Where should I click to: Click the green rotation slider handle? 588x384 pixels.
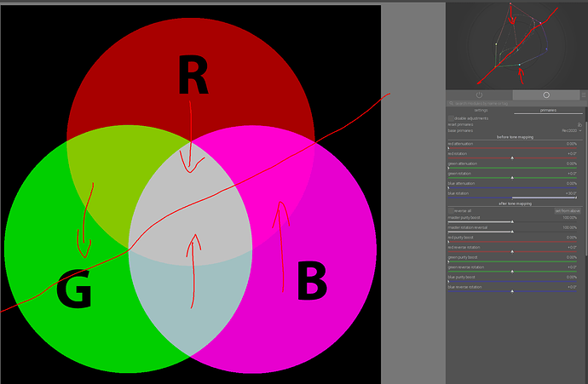pyautogui.click(x=512, y=178)
